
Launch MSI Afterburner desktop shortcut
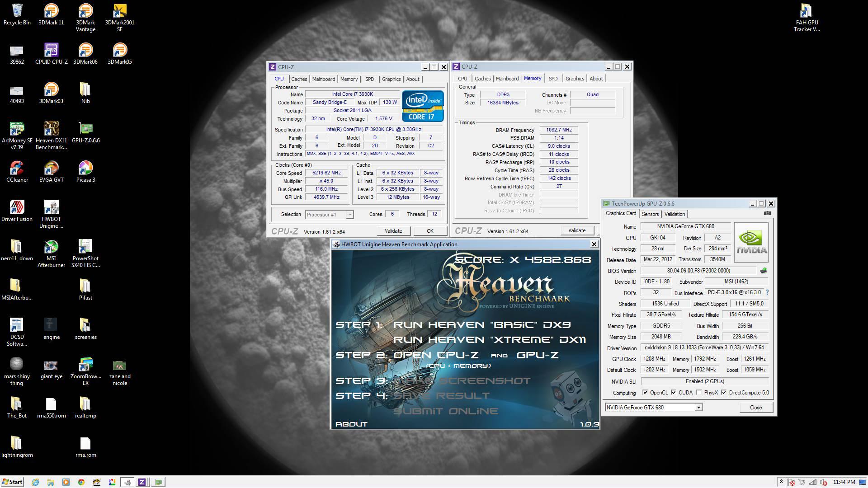tap(51, 253)
